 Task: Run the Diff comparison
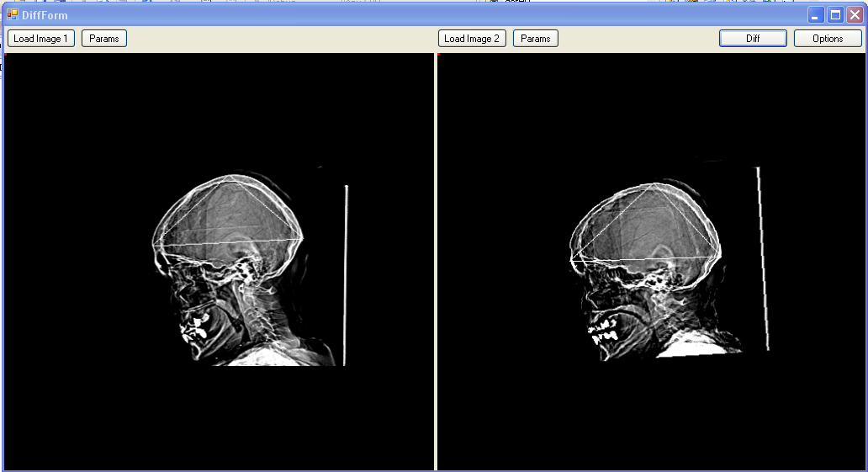point(753,38)
